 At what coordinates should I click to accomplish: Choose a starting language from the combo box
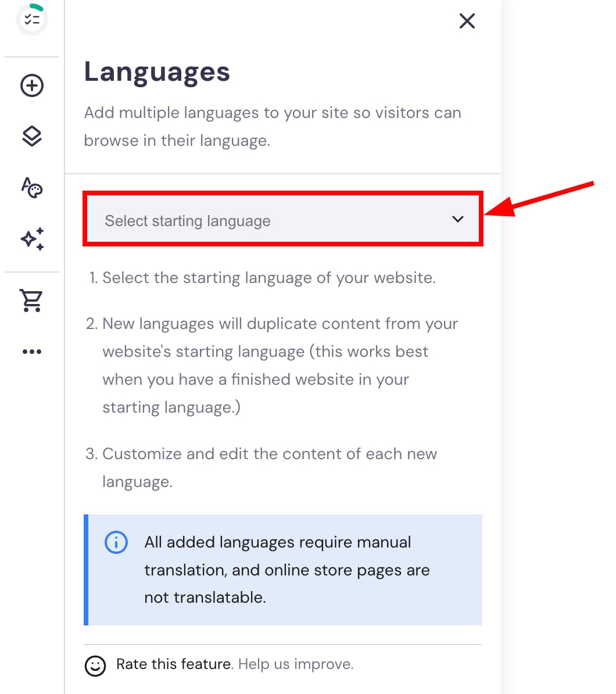[283, 220]
